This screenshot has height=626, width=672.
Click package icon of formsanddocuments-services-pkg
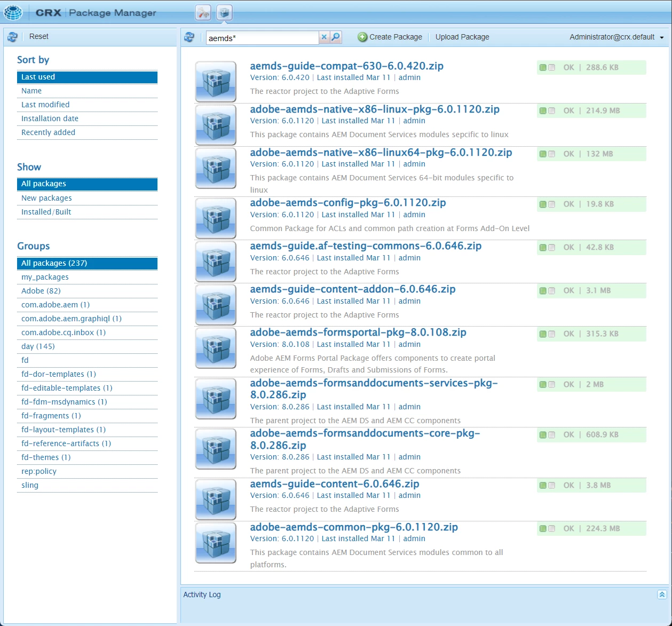216,399
